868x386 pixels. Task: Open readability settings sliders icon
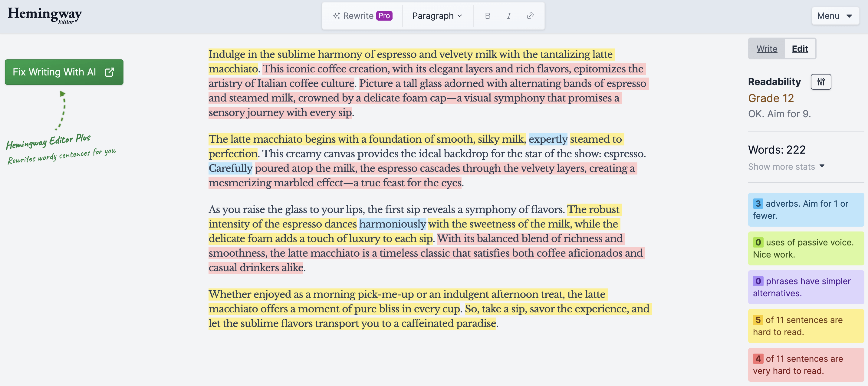[x=821, y=82]
